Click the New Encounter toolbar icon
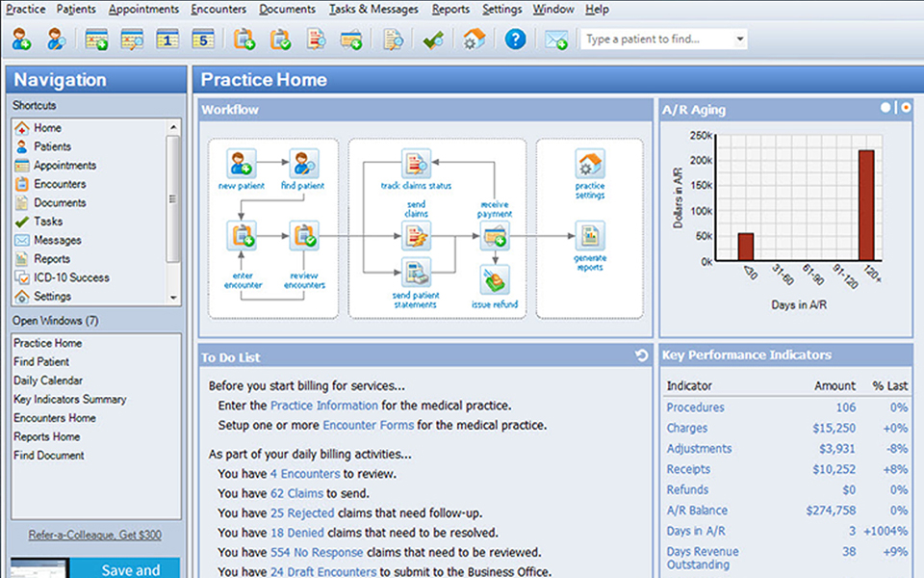 coord(244,39)
